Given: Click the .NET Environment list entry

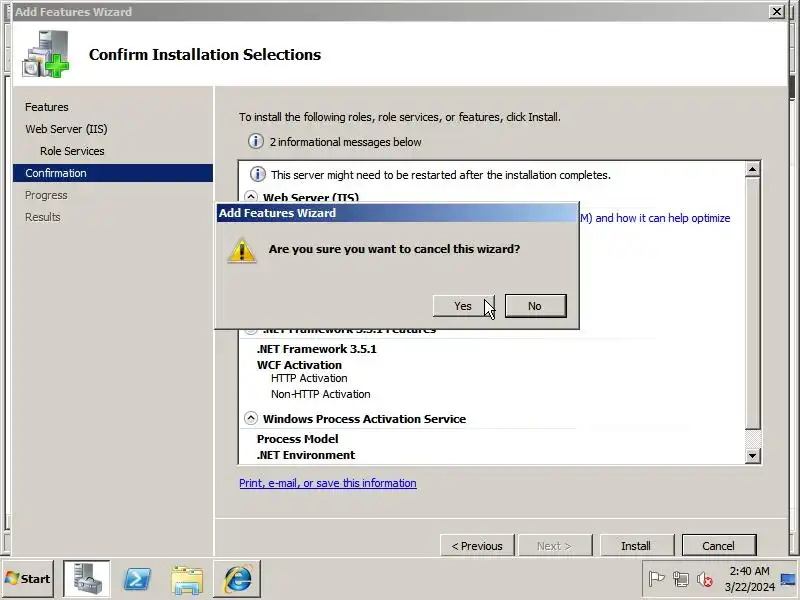Looking at the screenshot, I should (306, 455).
